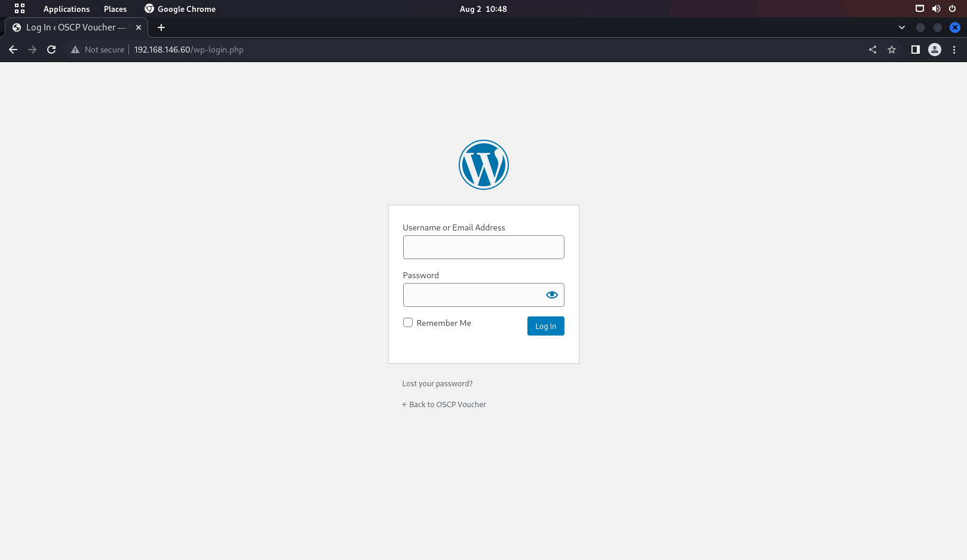Open a new tab with plus button
Viewport: 967px width, 560px height.
(x=161, y=27)
